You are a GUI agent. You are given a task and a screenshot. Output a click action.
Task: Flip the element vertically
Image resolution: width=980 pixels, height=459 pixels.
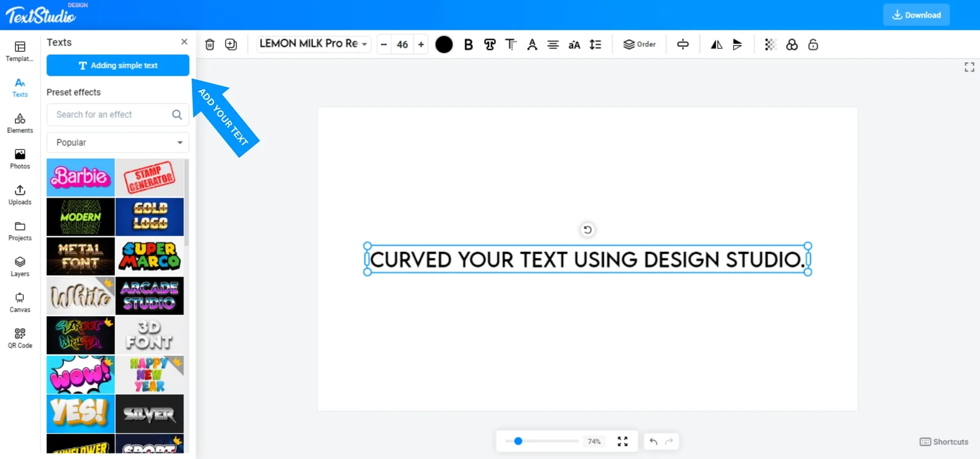coord(737,45)
